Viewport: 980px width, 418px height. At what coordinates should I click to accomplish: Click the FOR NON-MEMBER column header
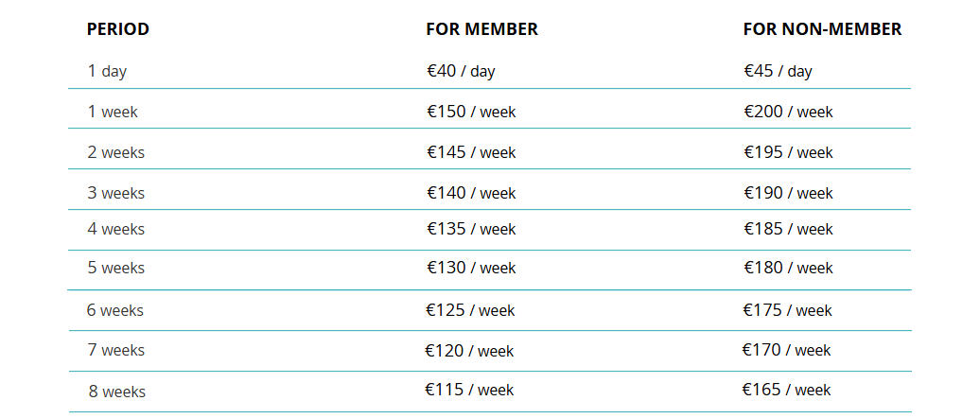[822, 29]
